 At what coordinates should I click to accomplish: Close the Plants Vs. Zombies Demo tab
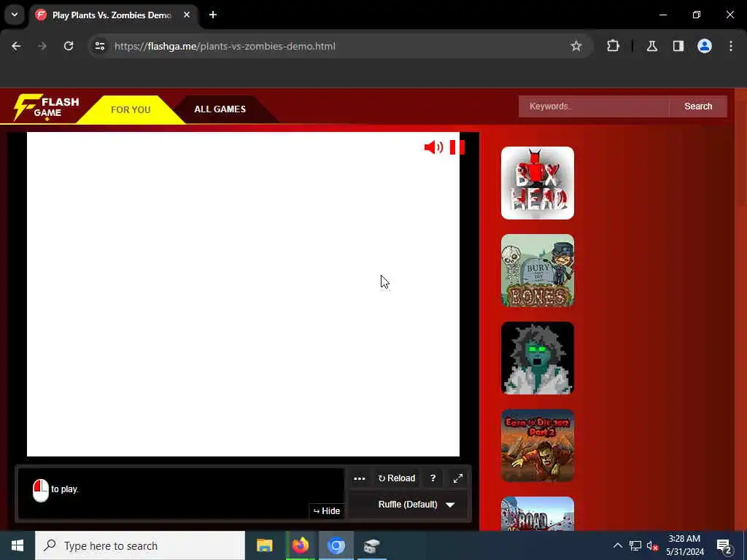[x=187, y=15]
